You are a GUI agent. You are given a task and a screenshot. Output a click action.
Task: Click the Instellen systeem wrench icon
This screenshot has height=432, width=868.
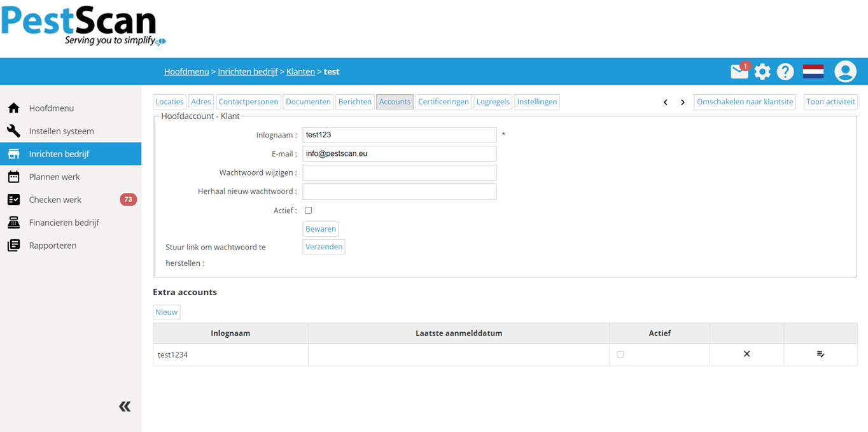[x=13, y=131]
